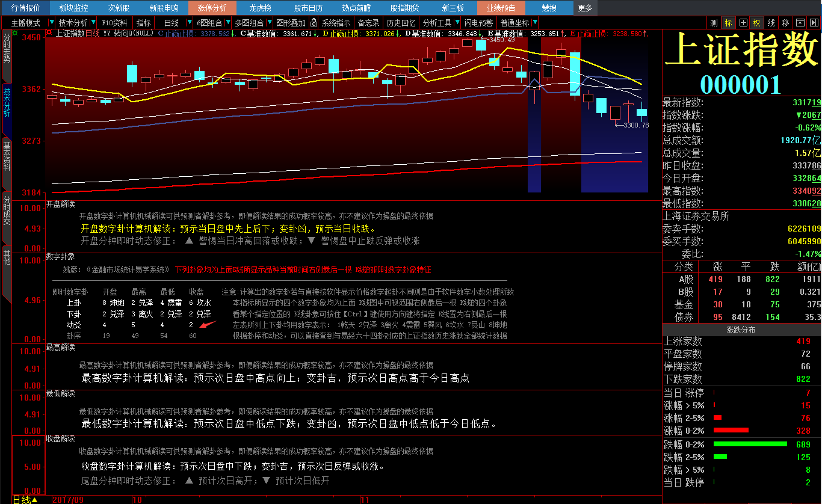Click the 数字卦象 panel title
This screenshot has width=822, height=504.
coord(60,256)
